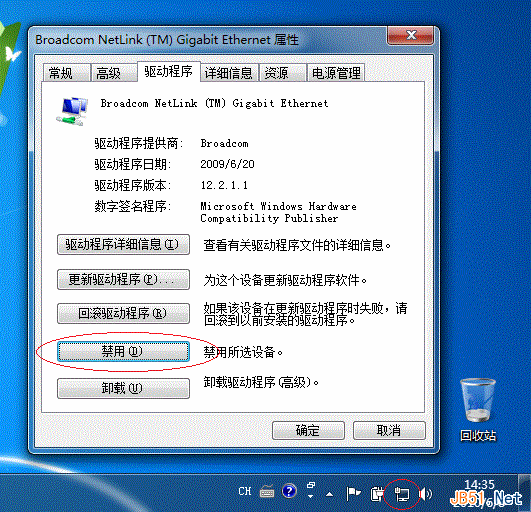Open Action Center flag icon
The height and width of the screenshot is (512, 531).
tap(353, 493)
